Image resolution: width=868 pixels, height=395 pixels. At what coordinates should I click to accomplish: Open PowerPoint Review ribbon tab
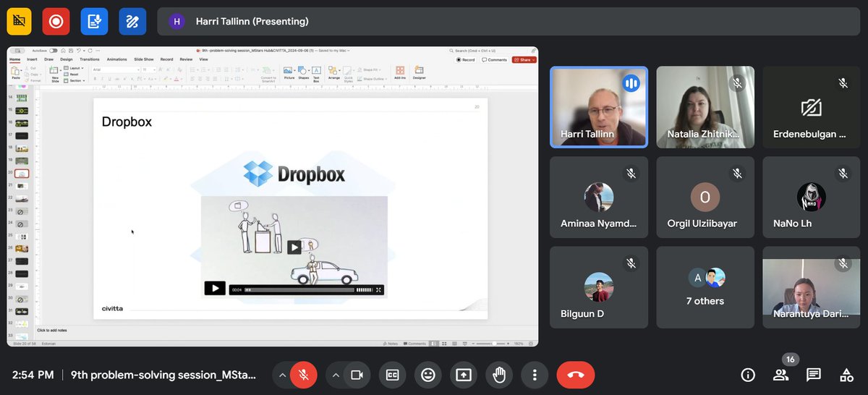click(186, 59)
